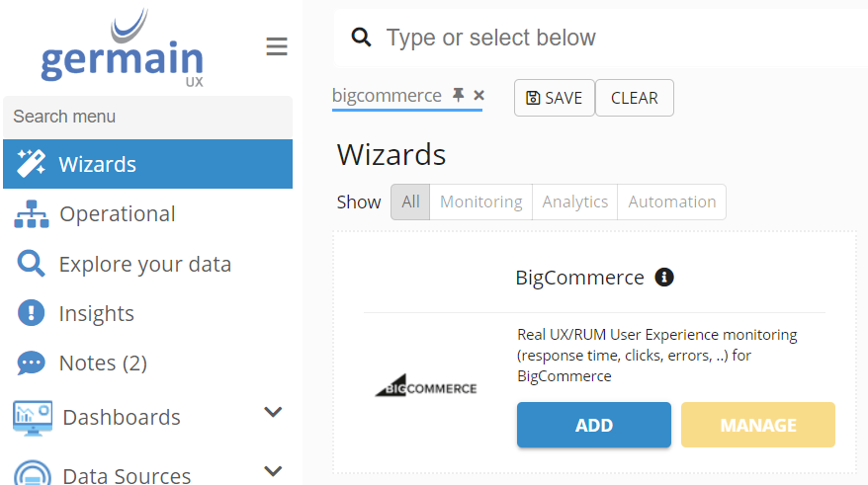Click the search magnifier icon
The image size is (868, 485).
362,38
